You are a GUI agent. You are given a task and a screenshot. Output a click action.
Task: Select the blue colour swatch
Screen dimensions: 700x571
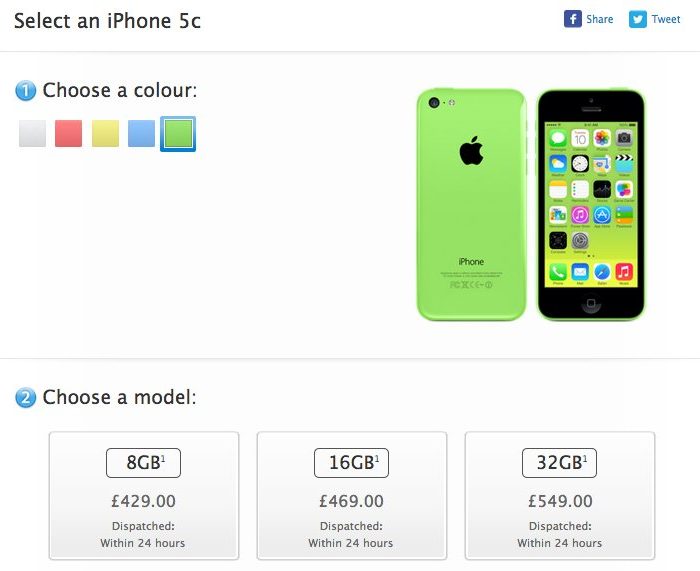[x=142, y=133]
